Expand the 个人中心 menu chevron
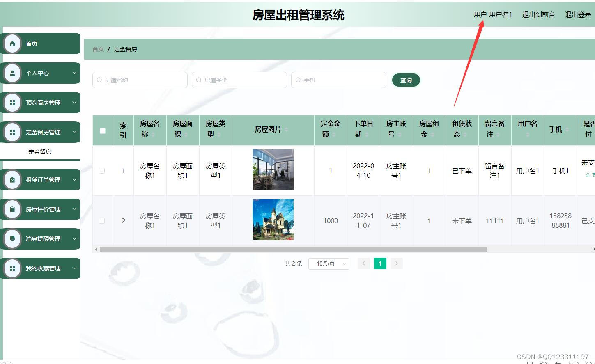 pos(74,73)
